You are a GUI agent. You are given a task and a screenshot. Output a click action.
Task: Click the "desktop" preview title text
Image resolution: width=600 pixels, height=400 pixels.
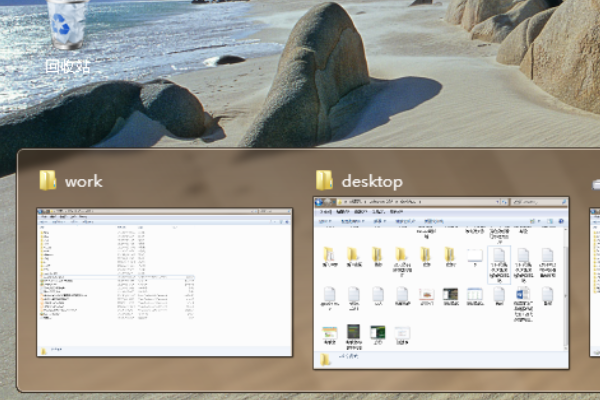click(x=372, y=182)
